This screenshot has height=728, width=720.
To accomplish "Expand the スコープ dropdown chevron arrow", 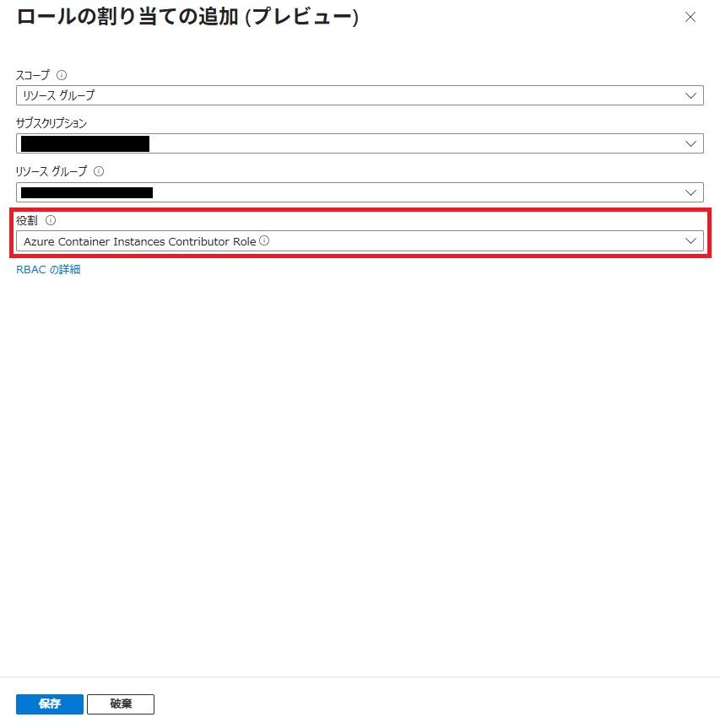I will pyautogui.click(x=691, y=95).
